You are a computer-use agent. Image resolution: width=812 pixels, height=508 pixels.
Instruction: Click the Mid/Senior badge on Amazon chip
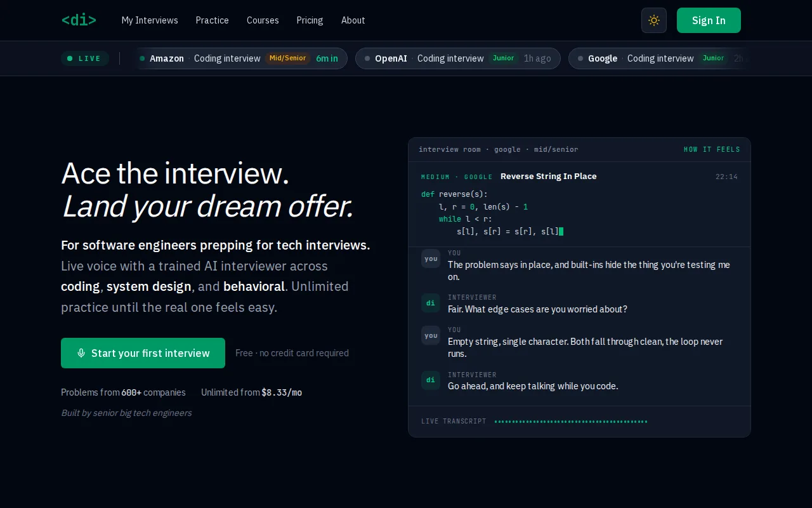coord(287,58)
